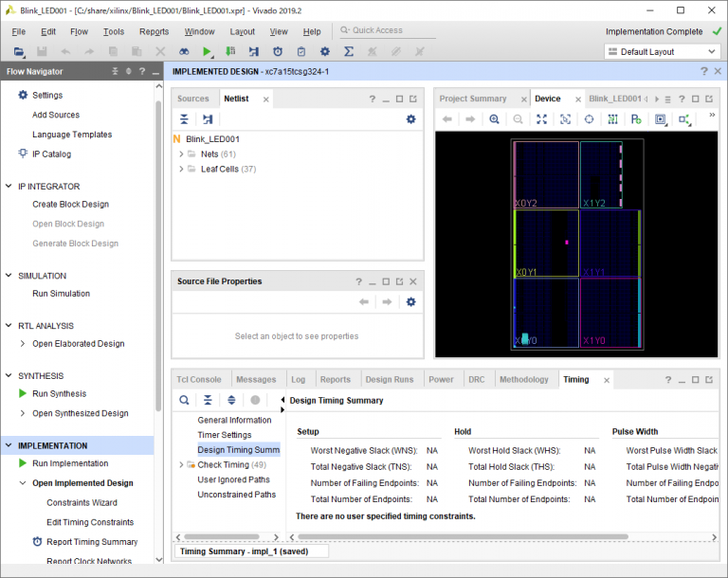Open Netlist panel settings gear

410,119
